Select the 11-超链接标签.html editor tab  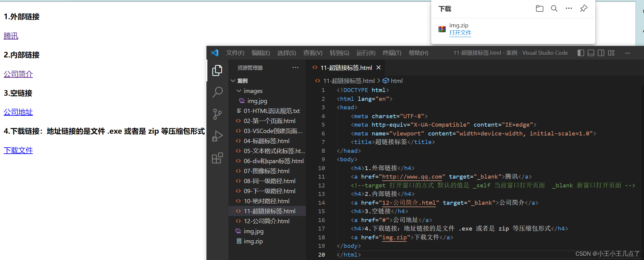tap(346, 68)
